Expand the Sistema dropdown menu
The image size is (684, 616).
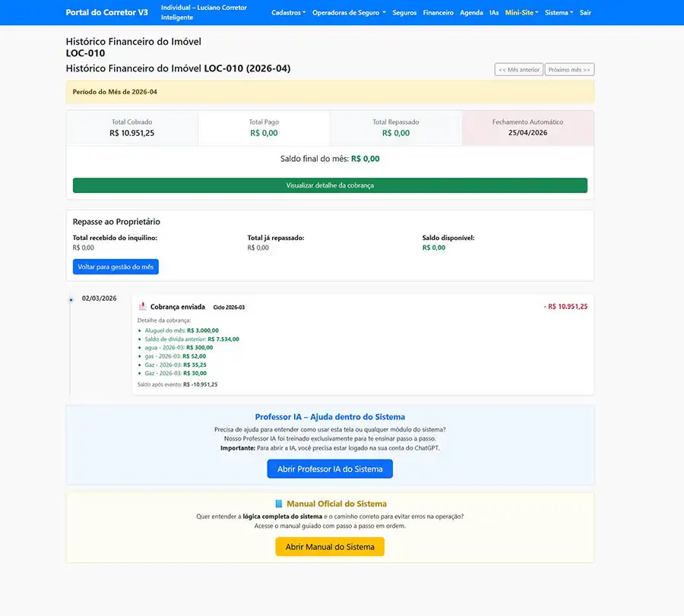[559, 12]
